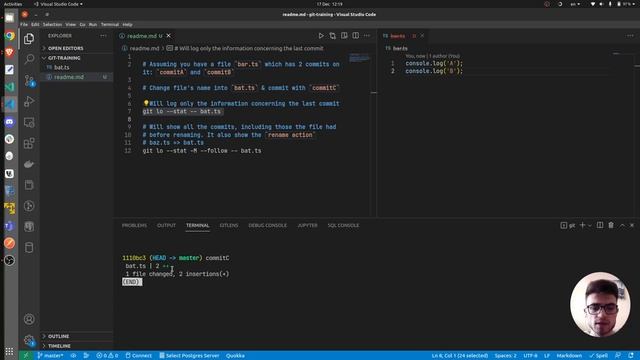Click the Connect button in status bar
640x360 pixels.
click(138, 356)
